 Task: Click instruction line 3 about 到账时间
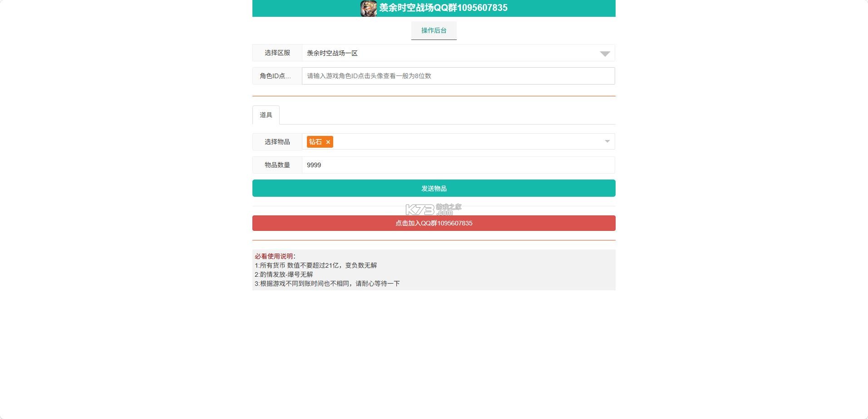tap(327, 284)
